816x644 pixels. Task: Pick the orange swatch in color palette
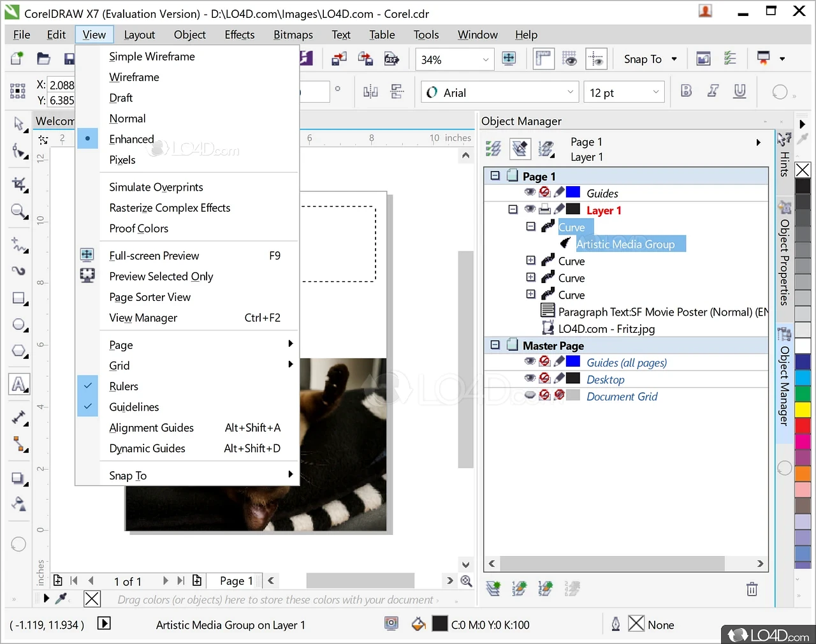[803, 473]
